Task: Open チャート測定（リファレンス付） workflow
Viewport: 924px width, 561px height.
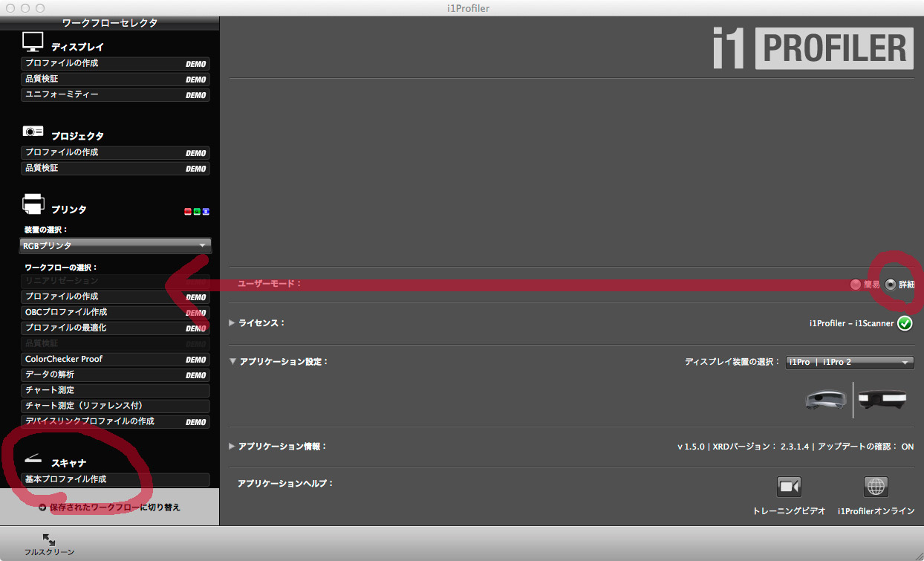Action: (115, 406)
